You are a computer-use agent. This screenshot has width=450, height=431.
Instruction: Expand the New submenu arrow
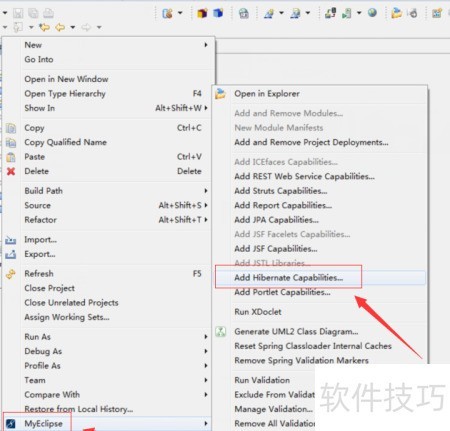pos(206,45)
